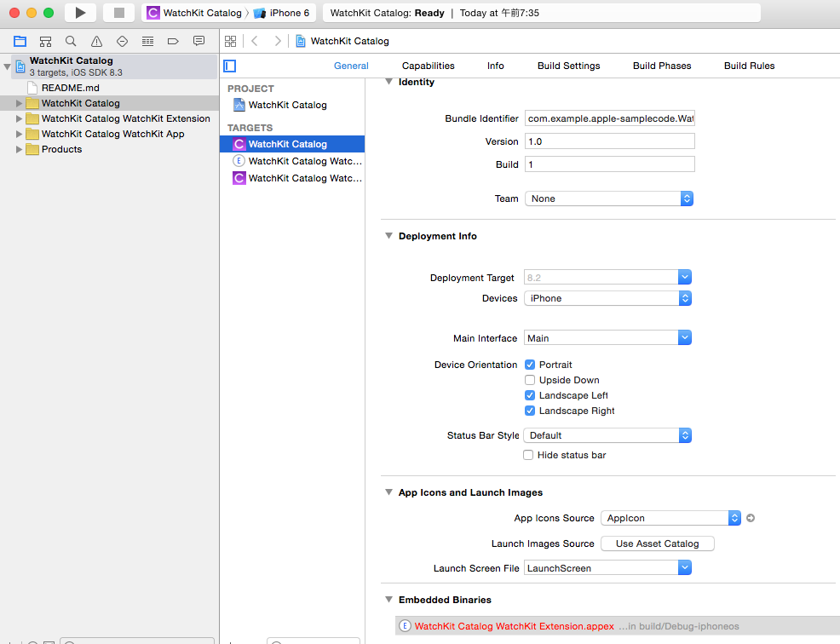Go back with the left chevron

click(x=255, y=41)
